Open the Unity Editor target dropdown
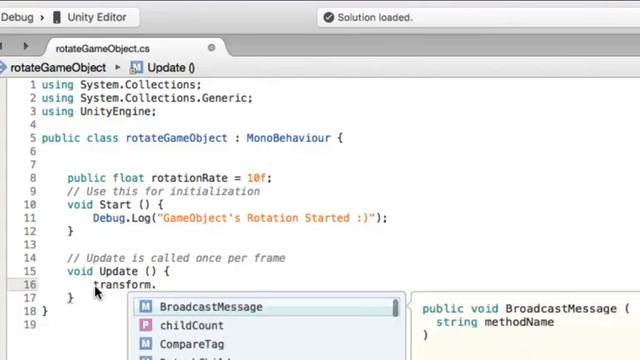This screenshot has width=640, height=360. point(91,18)
